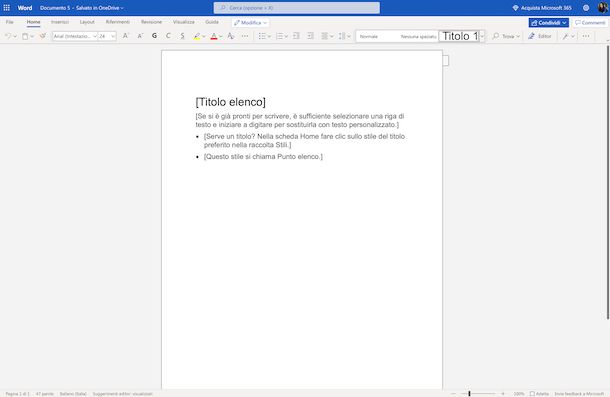Click the zoom in plus button
This screenshot has width=610, height=397.
pyautogui.click(x=503, y=394)
